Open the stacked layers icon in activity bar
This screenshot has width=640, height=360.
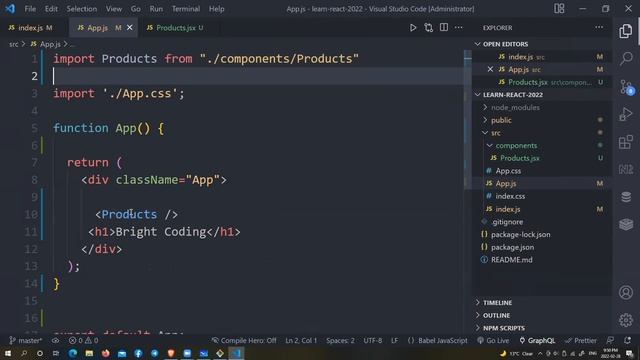pyautogui.click(x=626, y=224)
